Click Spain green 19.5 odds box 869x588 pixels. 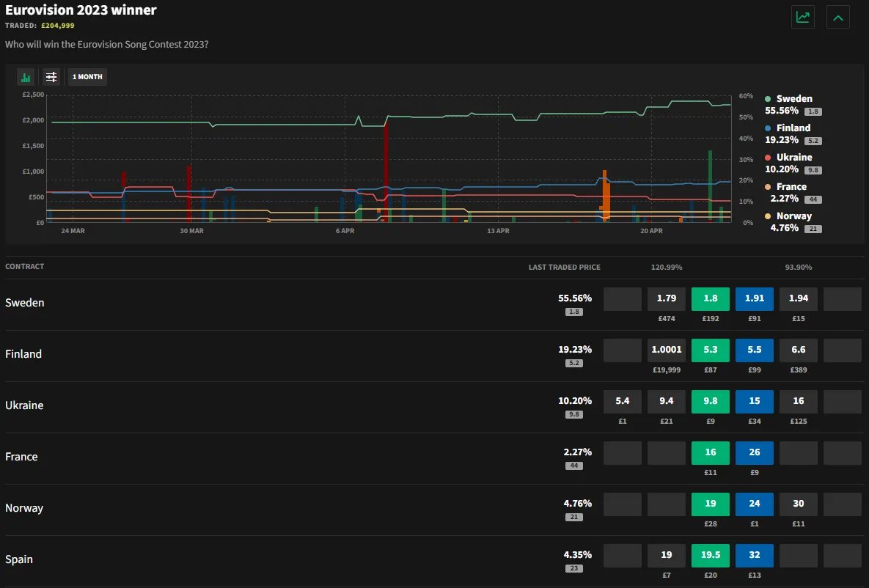(x=710, y=556)
